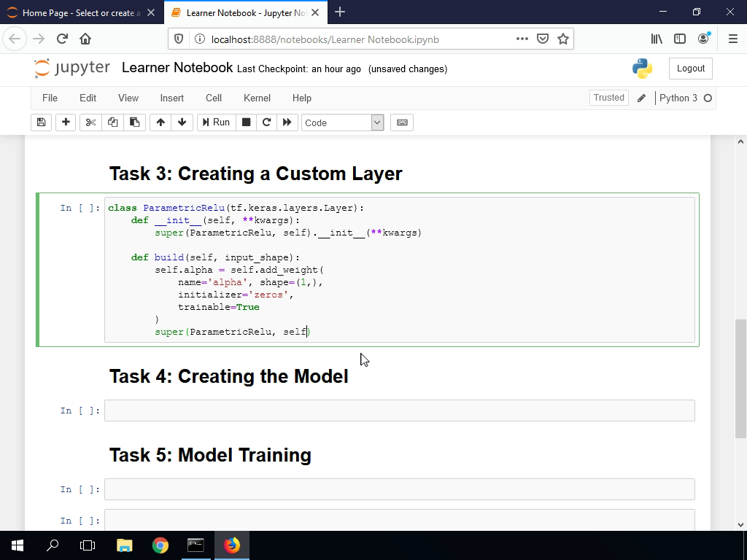747x560 pixels.
Task: Click the Logout button
Action: (690, 68)
